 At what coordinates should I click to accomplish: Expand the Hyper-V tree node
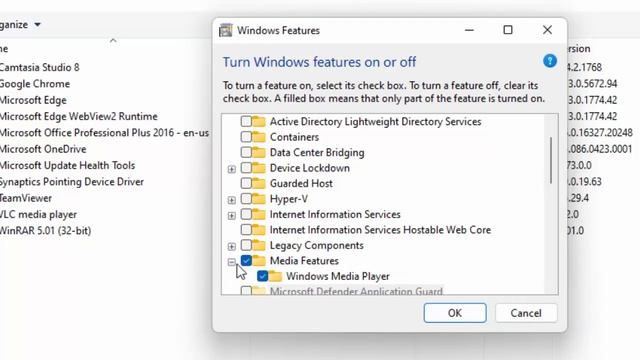click(x=231, y=200)
